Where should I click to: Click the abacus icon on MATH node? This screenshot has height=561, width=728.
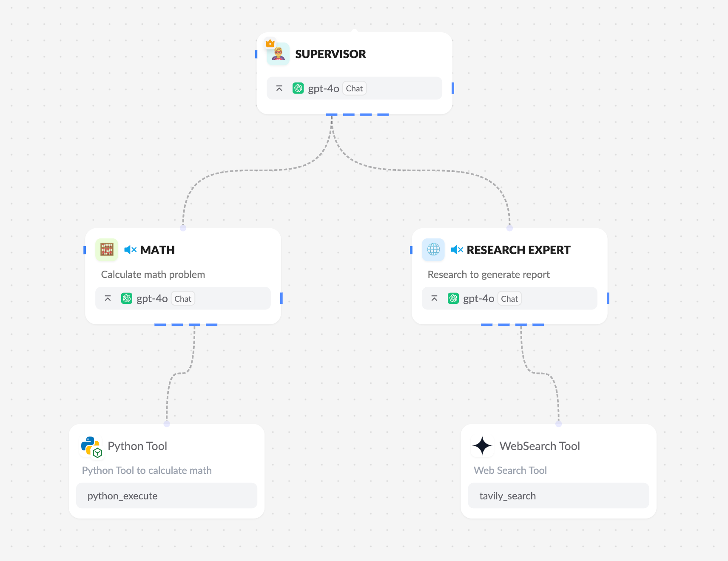point(107,249)
